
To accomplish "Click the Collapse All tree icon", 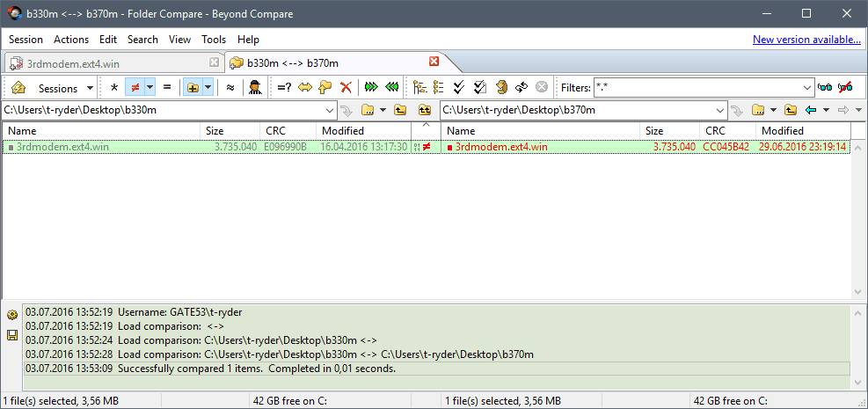I will click(x=439, y=87).
